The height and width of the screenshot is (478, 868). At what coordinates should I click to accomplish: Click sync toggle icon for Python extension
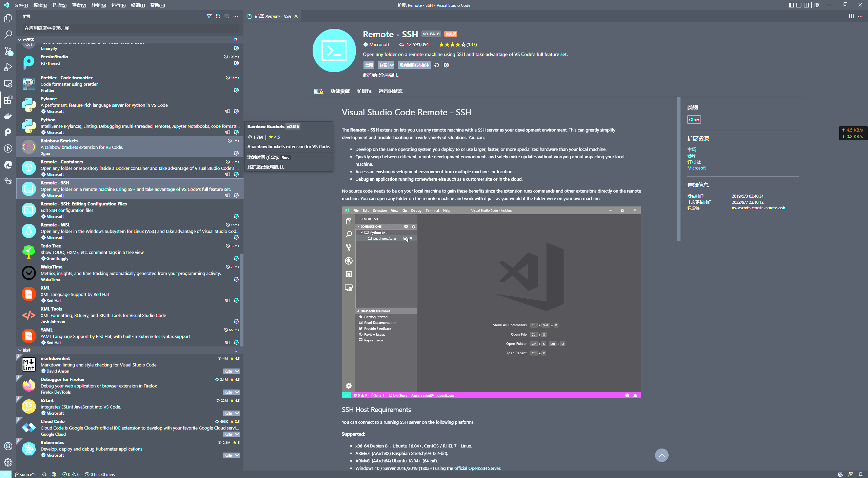[228, 132]
